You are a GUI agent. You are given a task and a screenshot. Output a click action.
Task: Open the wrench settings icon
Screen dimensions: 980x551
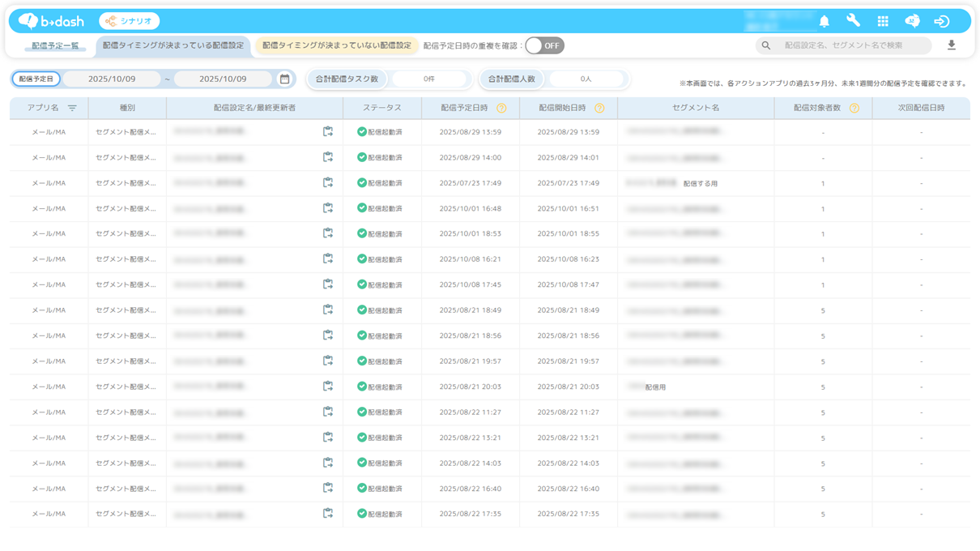[x=853, y=21]
